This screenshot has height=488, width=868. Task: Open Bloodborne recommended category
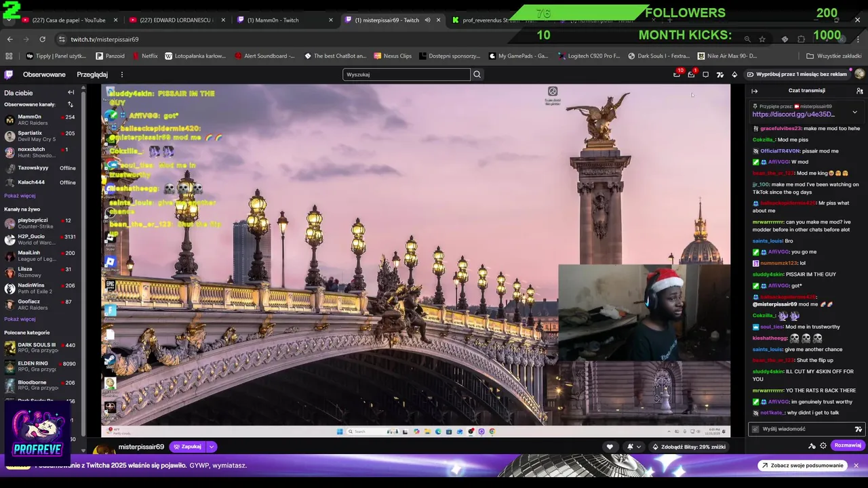(x=40, y=386)
